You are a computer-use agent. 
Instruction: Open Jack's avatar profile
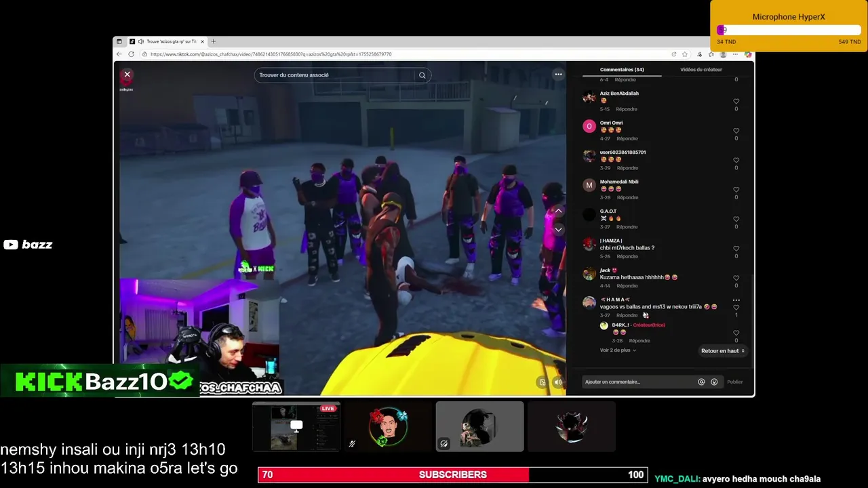click(x=589, y=274)
